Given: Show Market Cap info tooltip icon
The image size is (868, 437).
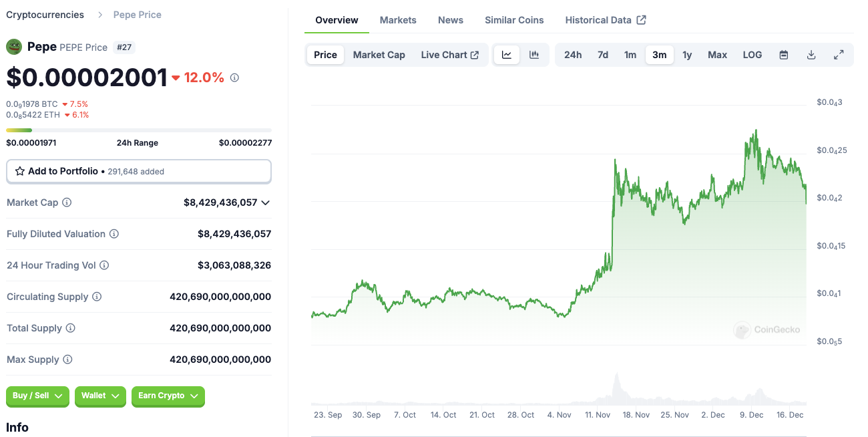Looking at the screenshot, I should click(67, 202).
